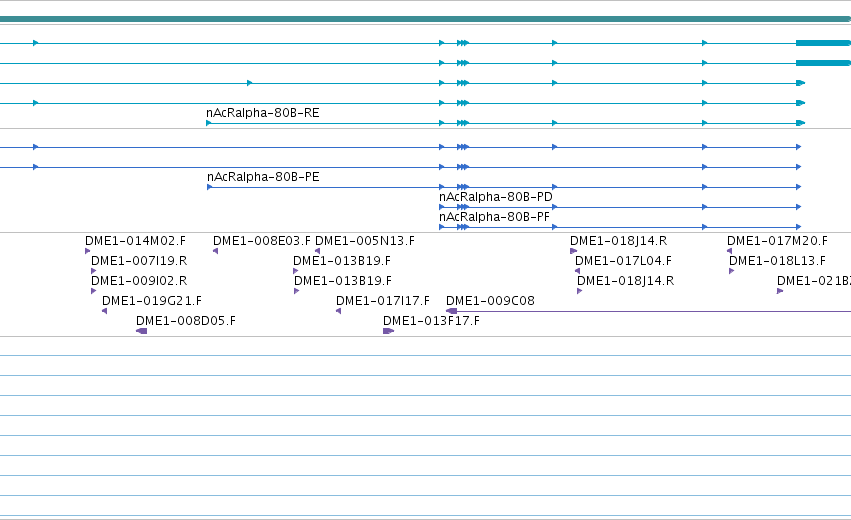The height and width of the screenshot is (520, 851).
Task: Click the small arrow glyph under DME1-008E03.F
Action: coord(215,251)
